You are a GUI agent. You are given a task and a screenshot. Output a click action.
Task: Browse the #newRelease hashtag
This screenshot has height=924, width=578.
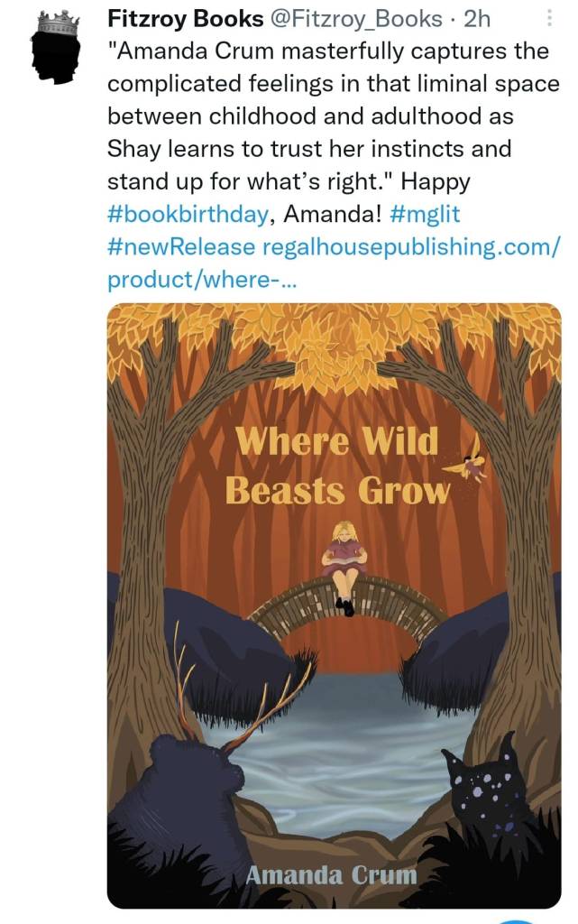[181, 246]
